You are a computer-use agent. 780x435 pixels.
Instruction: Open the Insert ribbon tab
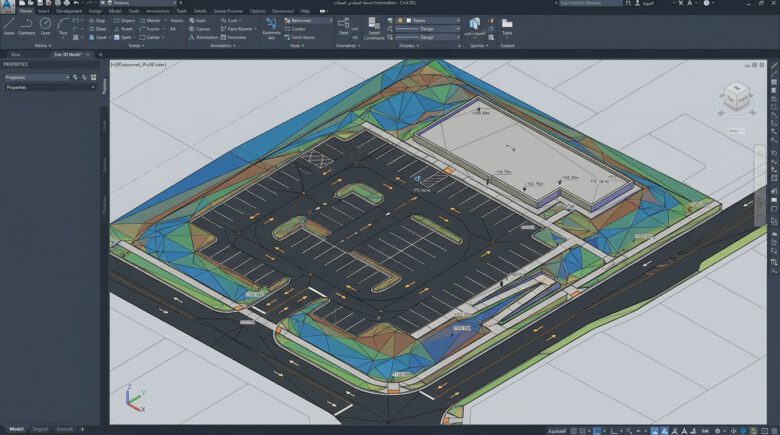tap(43, 10)
